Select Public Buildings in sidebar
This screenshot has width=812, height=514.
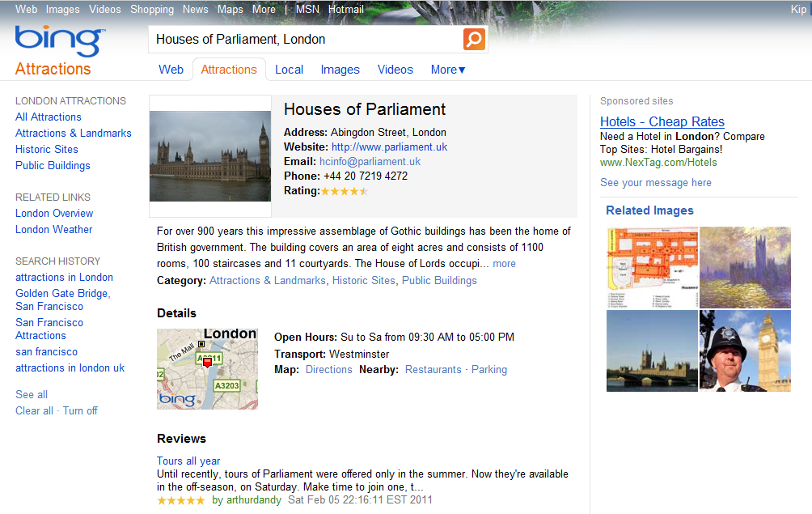(53, 165)
